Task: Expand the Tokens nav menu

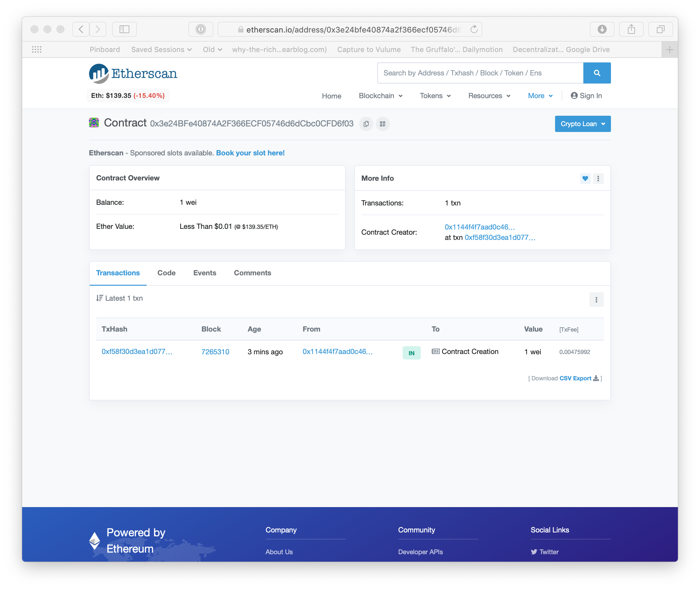Action: (x=435, y=96)
